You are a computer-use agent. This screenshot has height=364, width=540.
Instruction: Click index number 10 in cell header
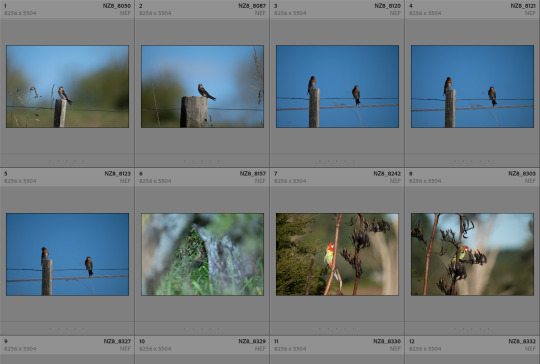click(142, 341)
